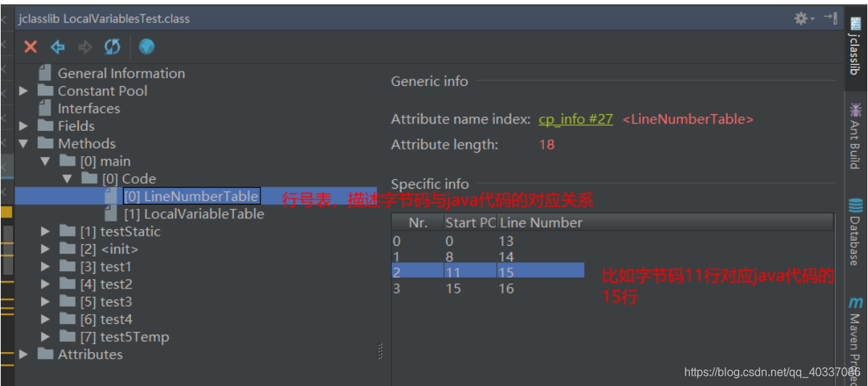This screenshot has width=868, height=386.
Task: Click the globe web browser icon
Action: tap(147, 47)
